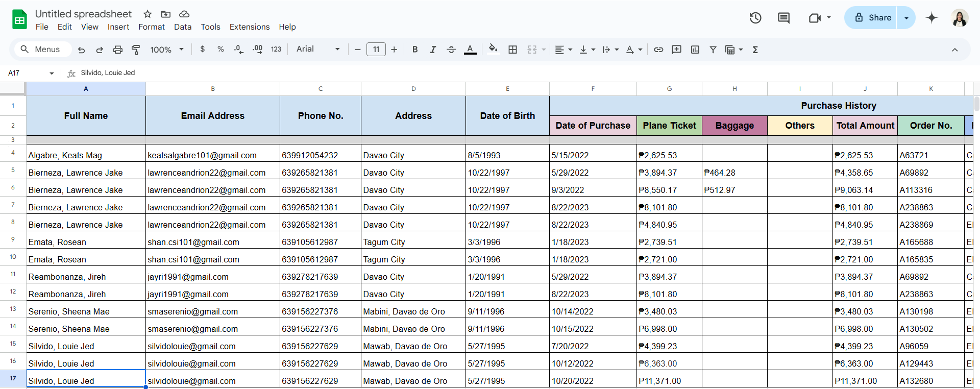Open the fill color picker
980x389 pixels.
click(493, 50)
